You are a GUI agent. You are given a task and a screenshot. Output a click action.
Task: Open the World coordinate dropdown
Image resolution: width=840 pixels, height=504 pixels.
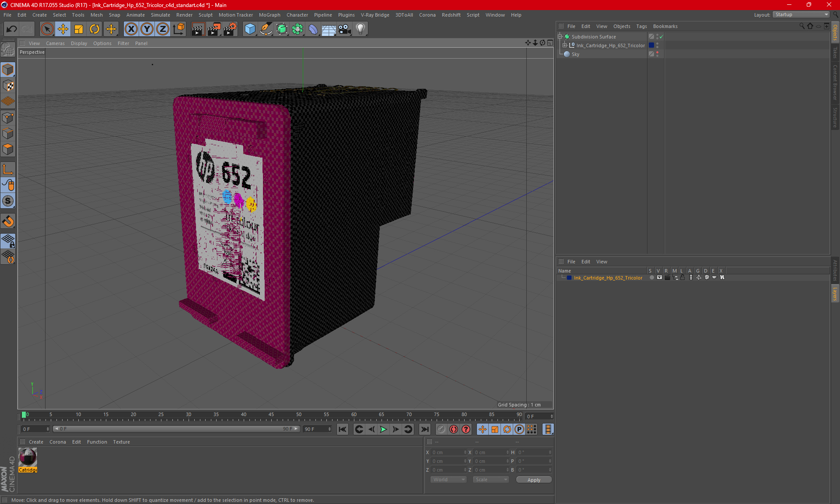tap(448, 480)
